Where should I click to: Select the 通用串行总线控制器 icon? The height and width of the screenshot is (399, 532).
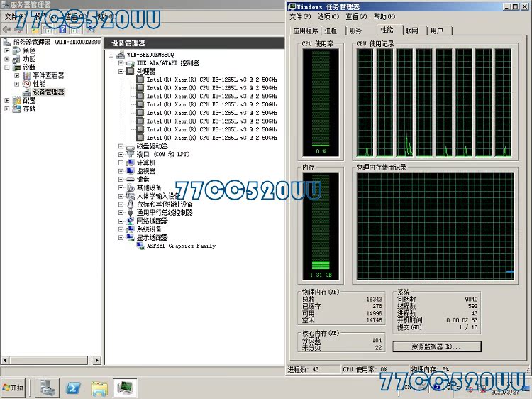[x=131, y=213]
